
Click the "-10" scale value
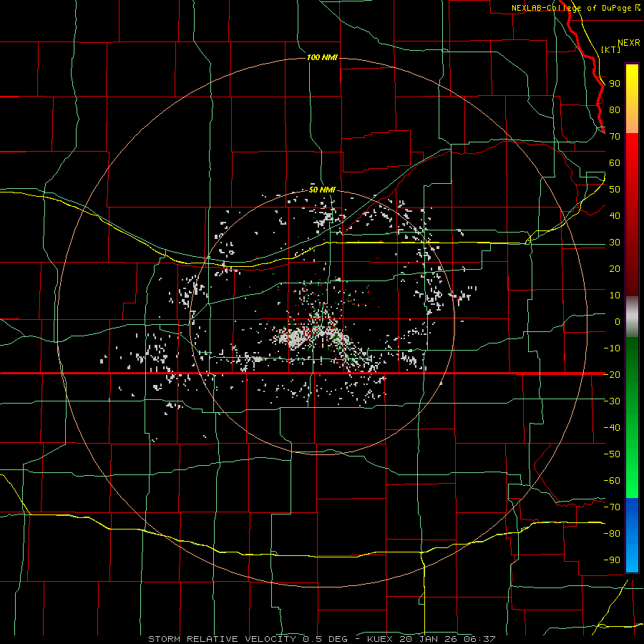click(612, 348)
